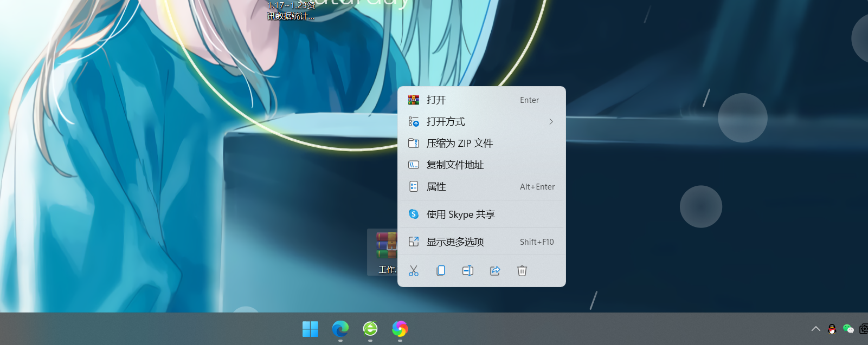Show hidden tray icons chevron
This screenshot has width=868, height=345.
click(815, 329)
